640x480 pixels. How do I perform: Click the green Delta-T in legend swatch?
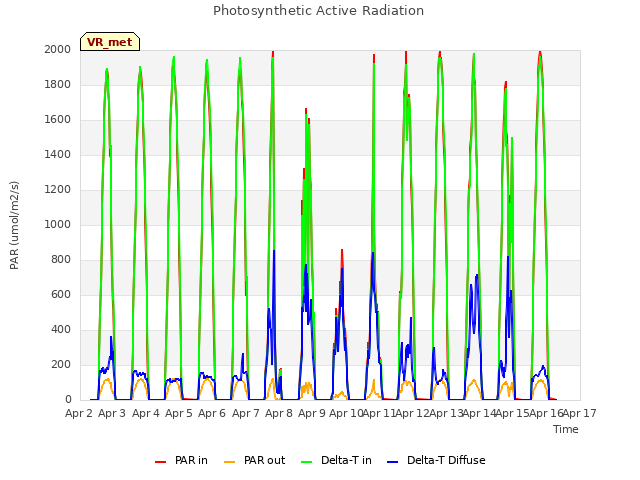[307, 462]
